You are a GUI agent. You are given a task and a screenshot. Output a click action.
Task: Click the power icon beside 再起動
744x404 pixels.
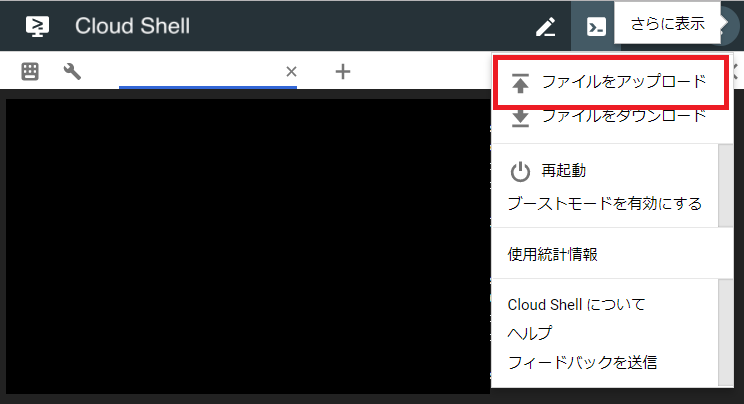pos(520,171)
